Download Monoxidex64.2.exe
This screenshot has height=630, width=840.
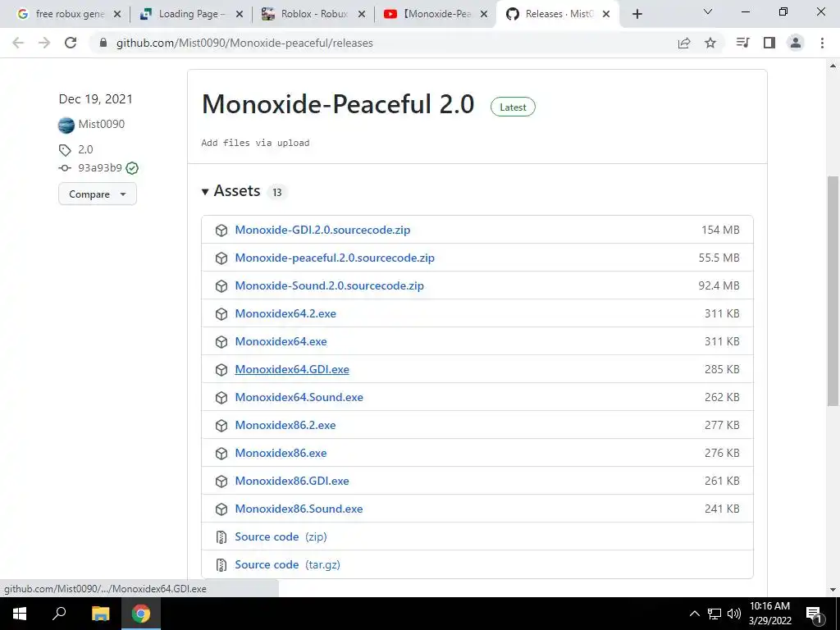click(285, 313)
